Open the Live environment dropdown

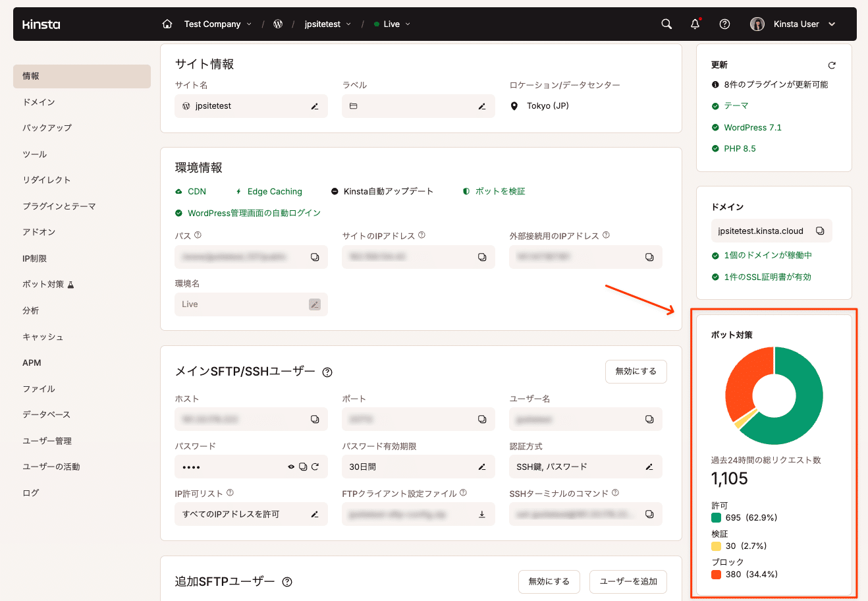pos(392,24)
